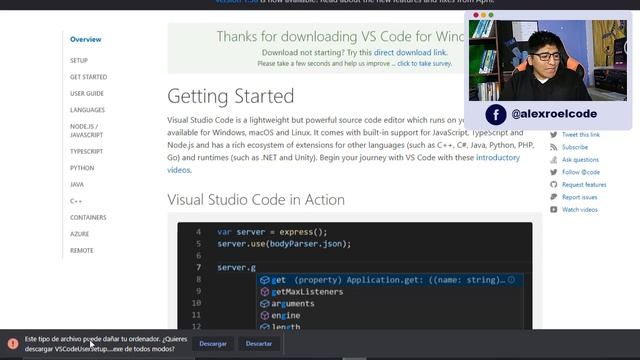Open the NODE.JS / JAVASCRIPT section
The height and width of the screenshot is (360, 640).
(86, 131)
